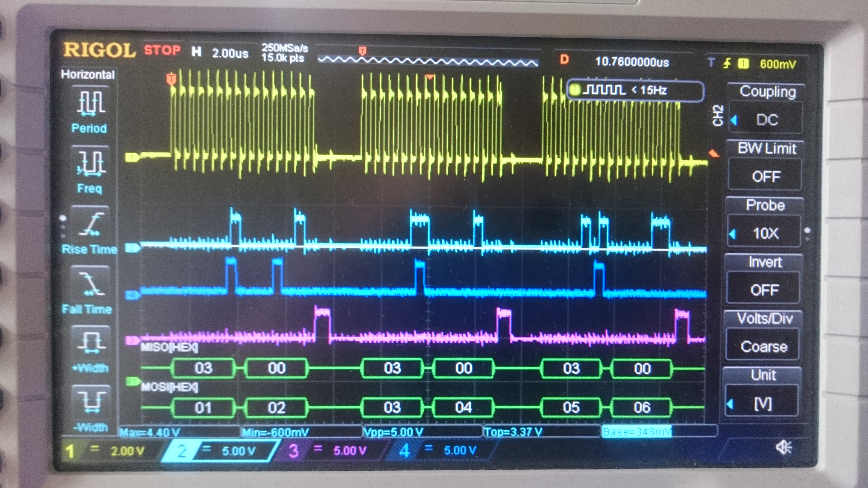
Task: Toggle BW Limit OFF setting
Action: pyautogui.click(x=764, y=177)
